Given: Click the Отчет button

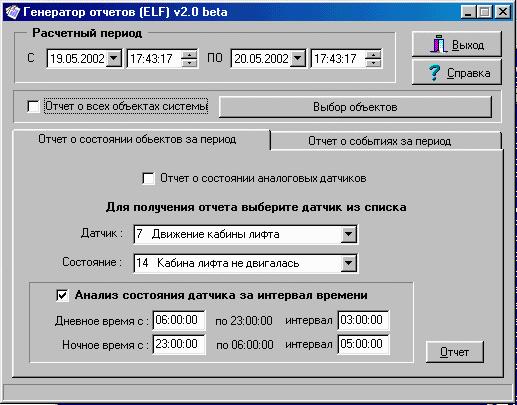Looking at the screenshot, I should click(455, 352).
